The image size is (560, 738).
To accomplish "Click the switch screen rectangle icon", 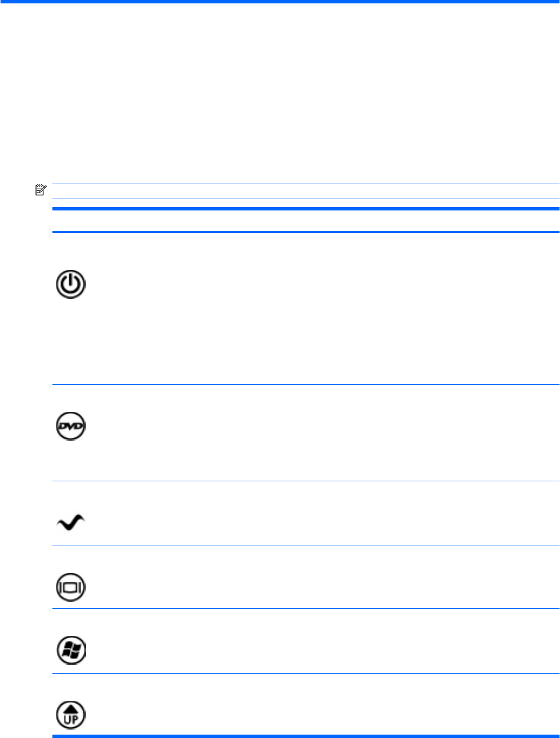I will pos(70,587).
